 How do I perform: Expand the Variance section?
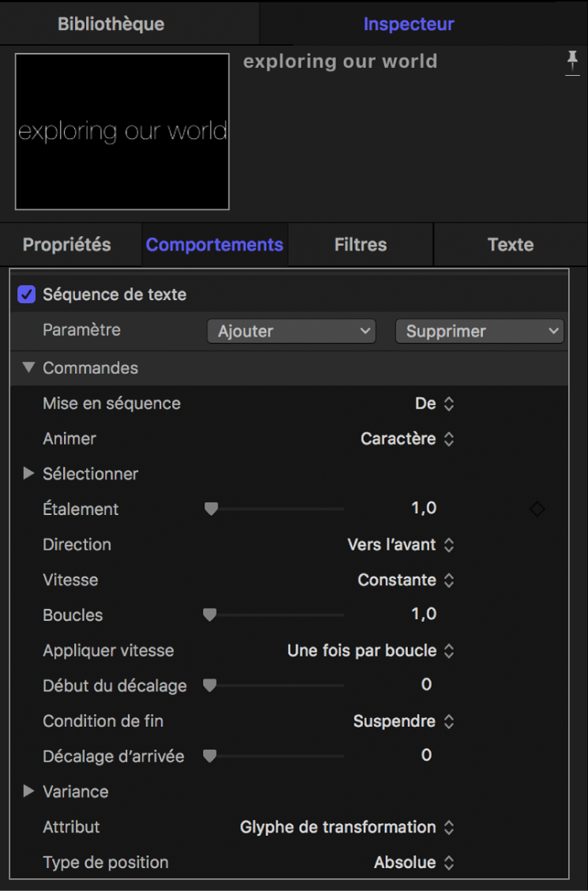[x=29, y=791]
